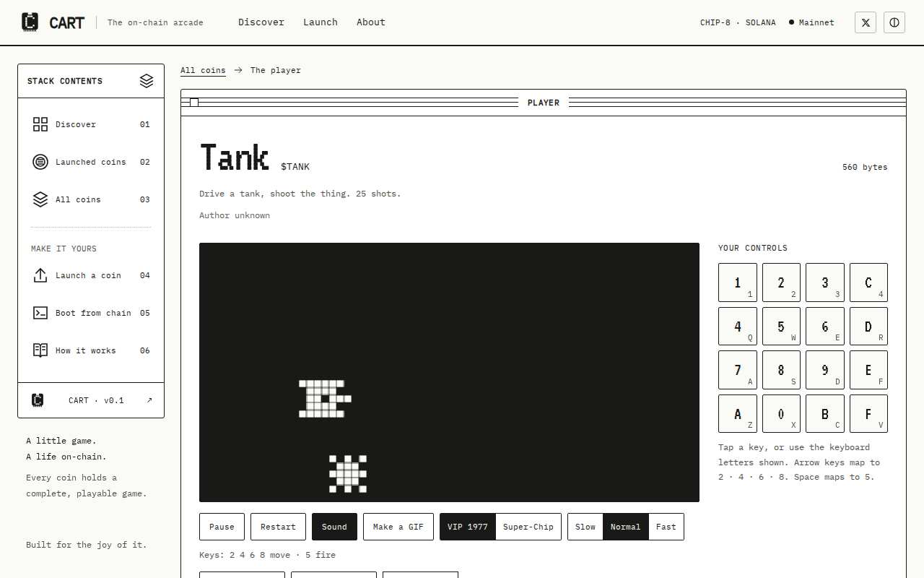Click the Launched coins coin icon
924x578 pixels.
(40, 162)
